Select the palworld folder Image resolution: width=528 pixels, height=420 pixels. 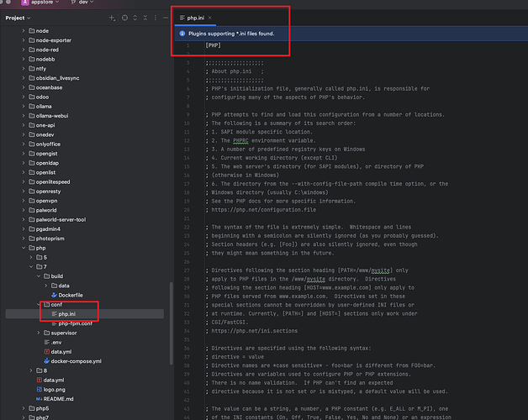pos(43,210)
